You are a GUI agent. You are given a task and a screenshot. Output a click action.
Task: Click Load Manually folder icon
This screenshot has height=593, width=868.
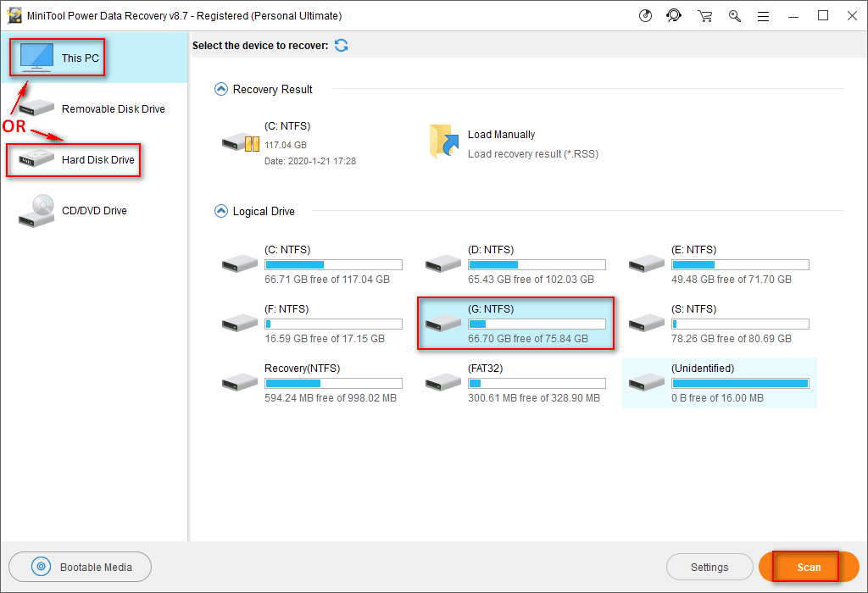pyautogui.click(x=442, y=141)
